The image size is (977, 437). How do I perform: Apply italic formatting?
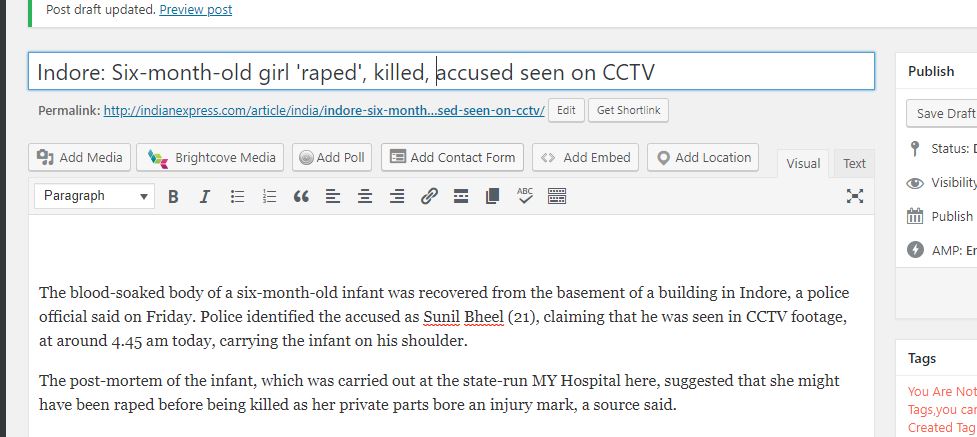[205, 197]
